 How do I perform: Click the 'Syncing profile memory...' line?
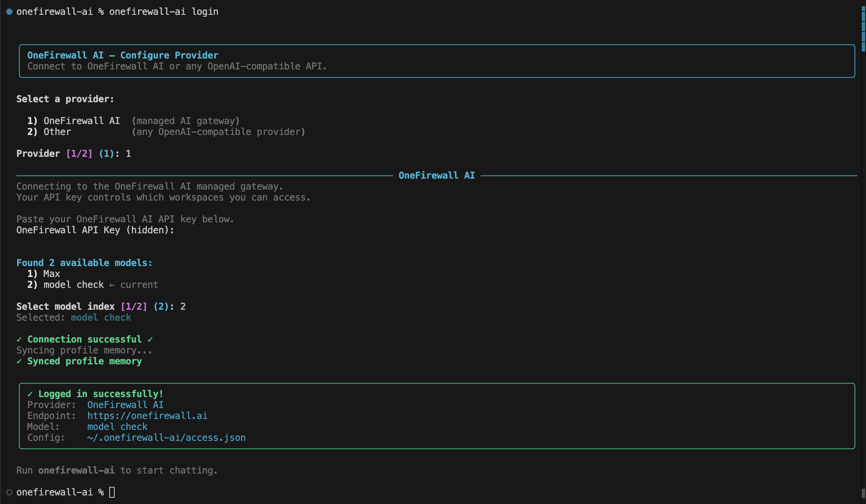[84, 350]
